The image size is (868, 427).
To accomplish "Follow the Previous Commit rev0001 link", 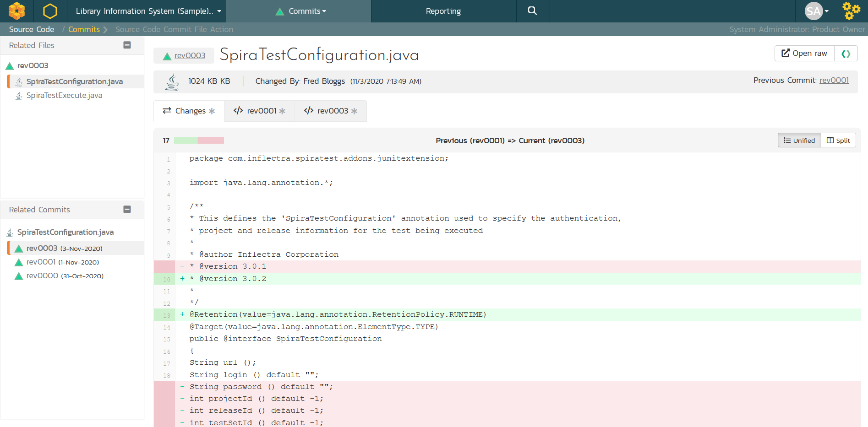I will click(834, 80).
